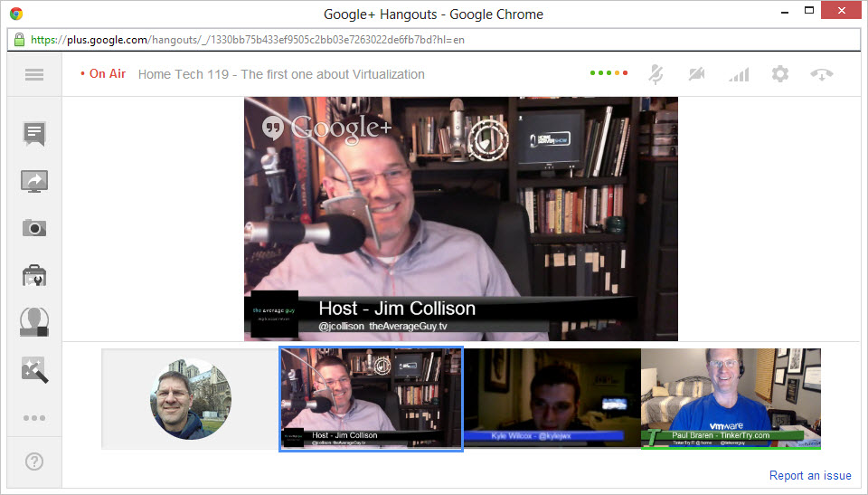
Task: Leave the call with hang up icon
Action: click(822, 74)
